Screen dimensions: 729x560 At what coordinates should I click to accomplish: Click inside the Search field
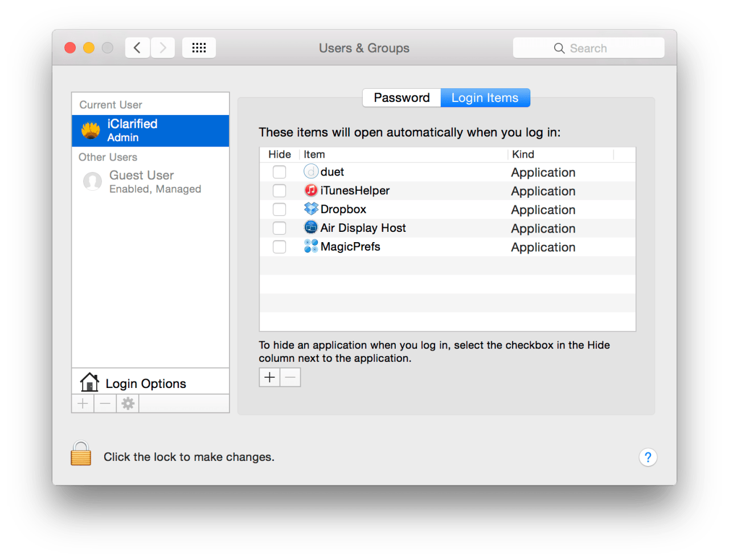(x=589, y=48)
